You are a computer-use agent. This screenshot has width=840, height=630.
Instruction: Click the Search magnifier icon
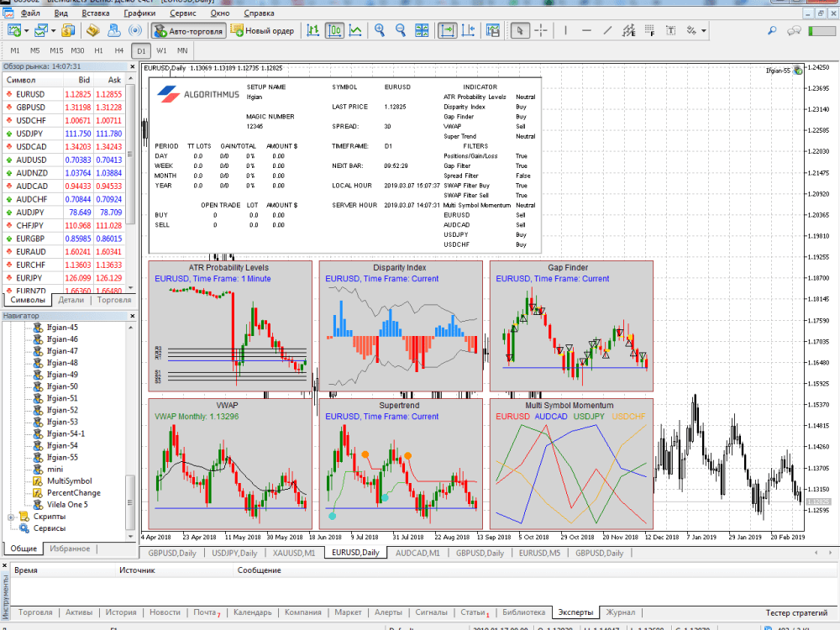772,30
